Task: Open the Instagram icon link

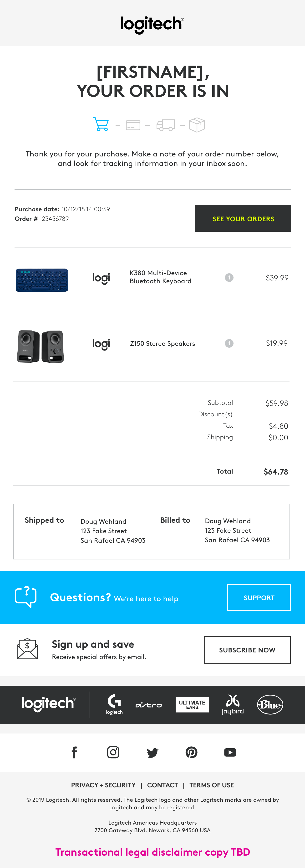Action: click(113, 752)
